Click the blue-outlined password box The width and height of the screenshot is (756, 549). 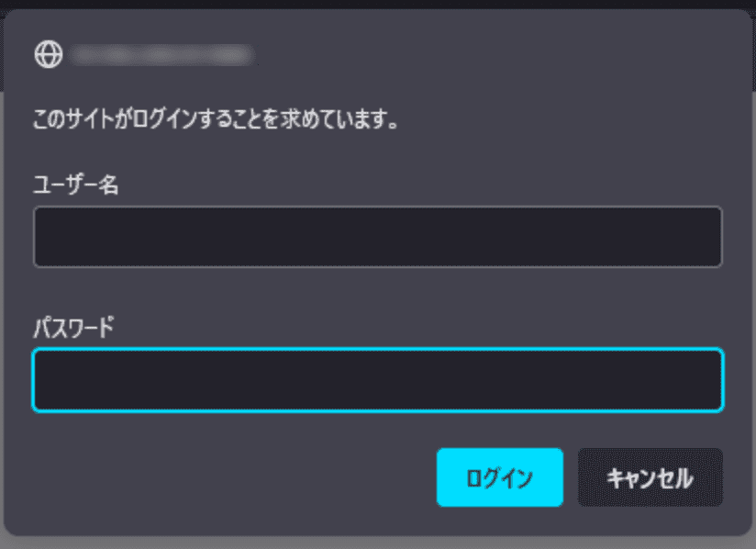click(x=377, y=380)
